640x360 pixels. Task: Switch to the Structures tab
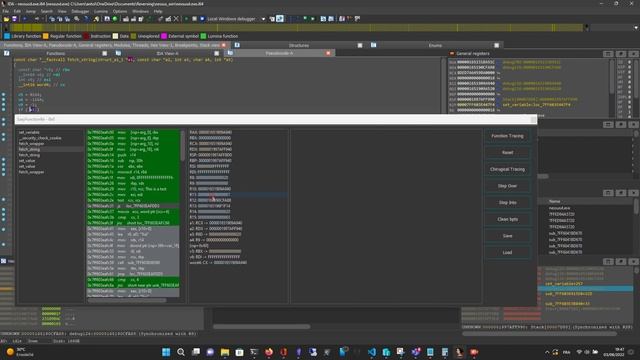[x=299, y=45]
